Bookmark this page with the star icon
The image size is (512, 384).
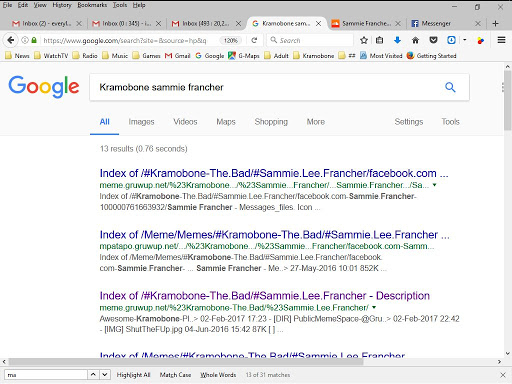coord(364,40)
